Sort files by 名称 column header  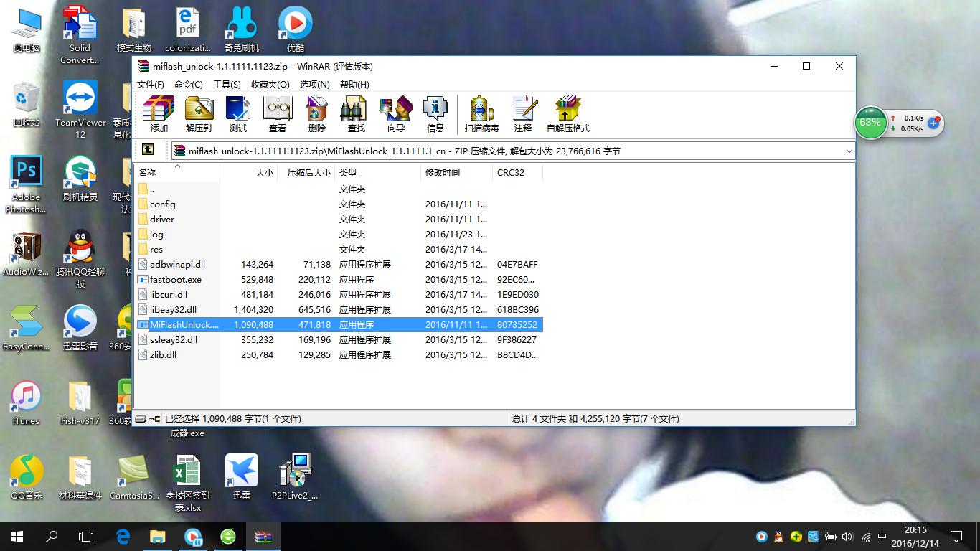[x=176, y=172]
